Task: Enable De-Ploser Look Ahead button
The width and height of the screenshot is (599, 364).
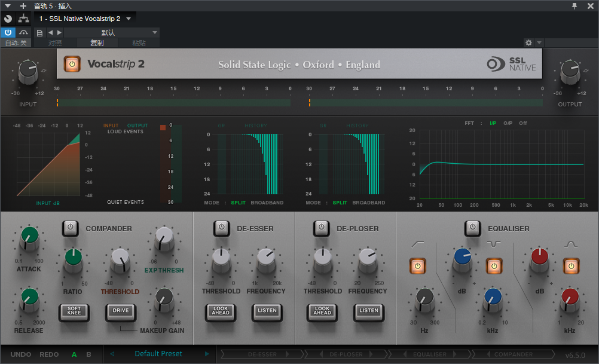Action: 322,311
